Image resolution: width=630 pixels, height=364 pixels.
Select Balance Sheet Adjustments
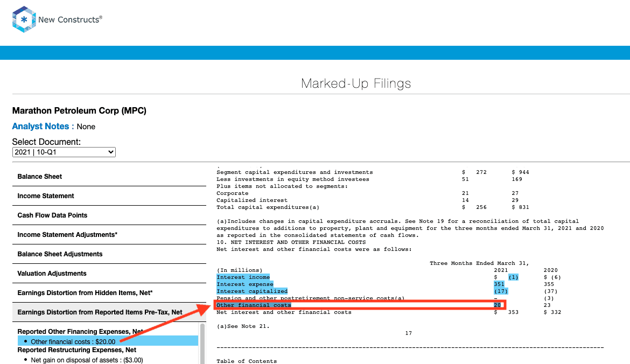tap(109, 254)
